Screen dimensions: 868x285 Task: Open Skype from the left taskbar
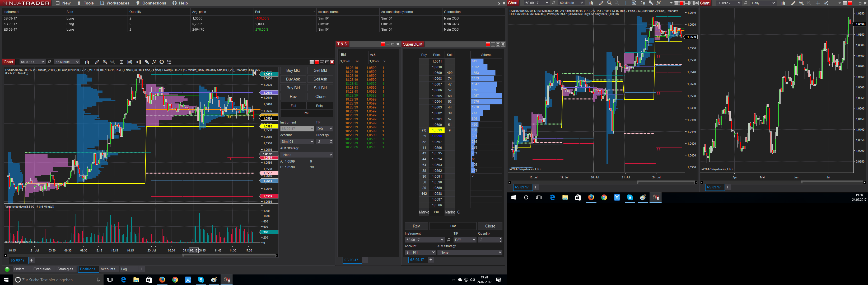pos(201,280)
